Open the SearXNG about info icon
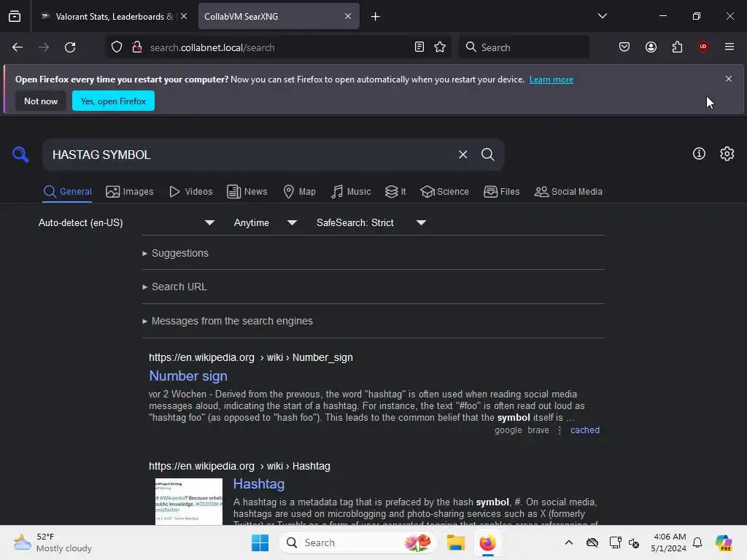This screenshot has height=560, width=747. [699, 153]
